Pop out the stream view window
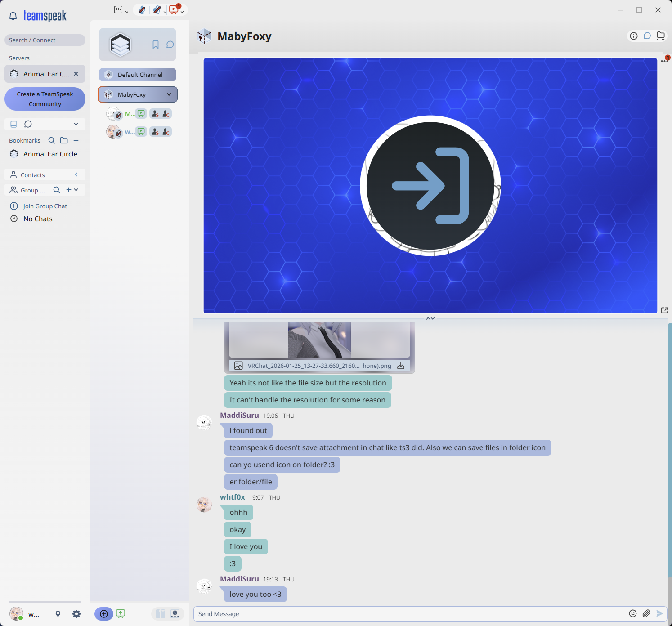The width and height of the screenshot is (672, 626). pyautogui.click(x=664, y=310)
